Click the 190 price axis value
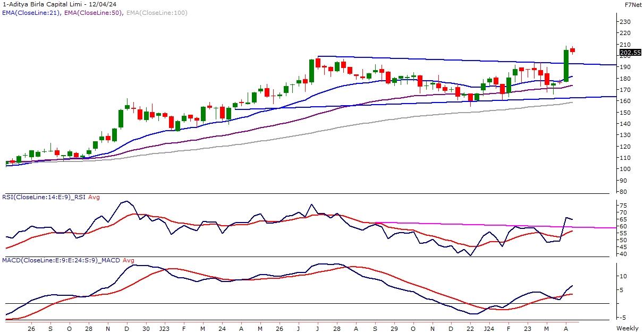 click(625, 67)
